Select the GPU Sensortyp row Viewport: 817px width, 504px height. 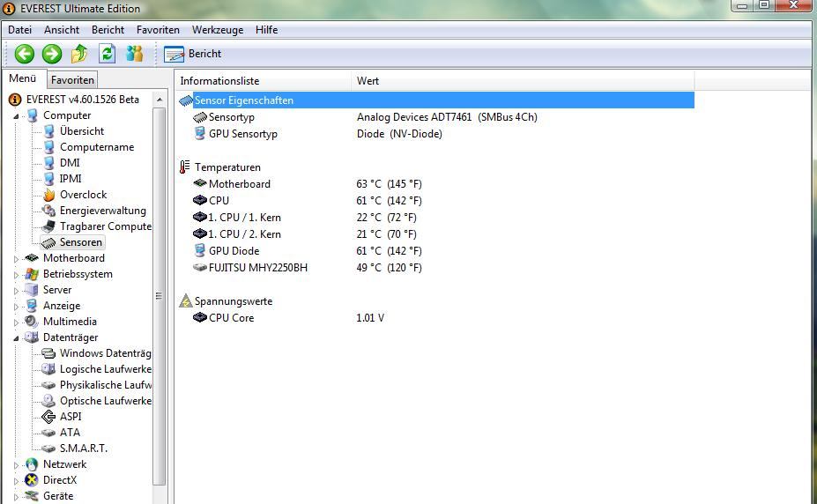(x=435, y=134)
